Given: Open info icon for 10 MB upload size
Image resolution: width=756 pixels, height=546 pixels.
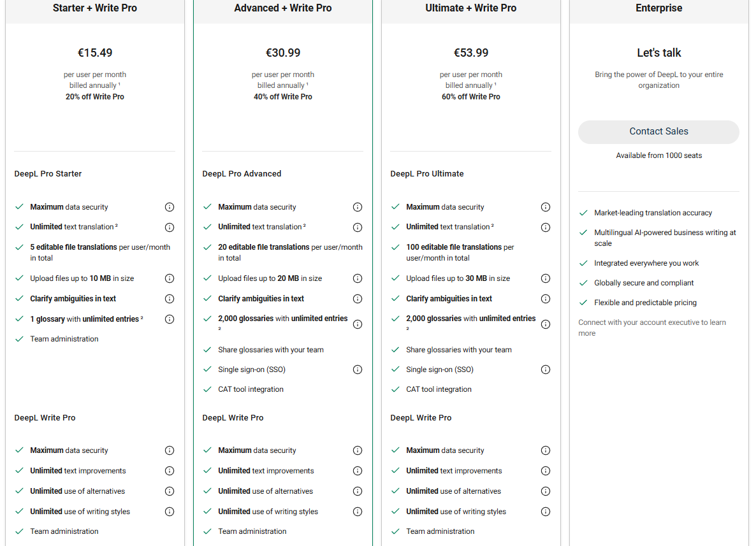Looking at the screenshot, I should (x=169, y=278).
